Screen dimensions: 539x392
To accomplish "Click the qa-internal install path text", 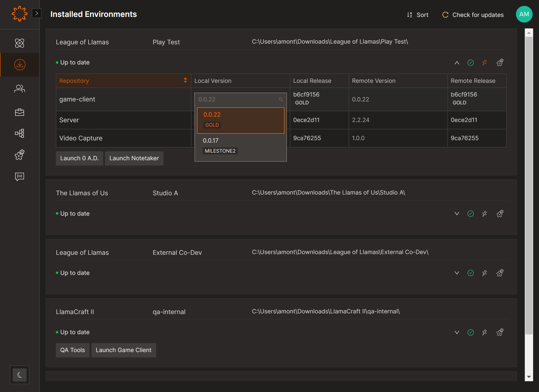I will 326,311.
